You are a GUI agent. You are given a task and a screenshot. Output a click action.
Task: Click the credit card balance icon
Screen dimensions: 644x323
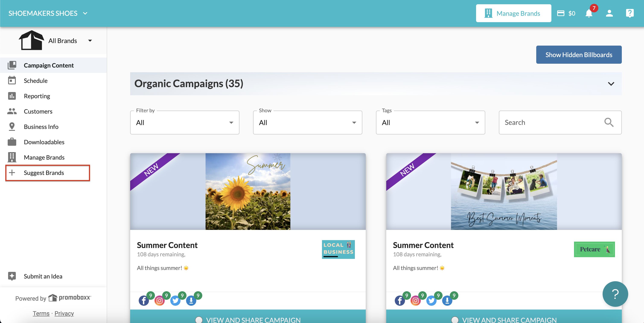click(x=561, y=13)
